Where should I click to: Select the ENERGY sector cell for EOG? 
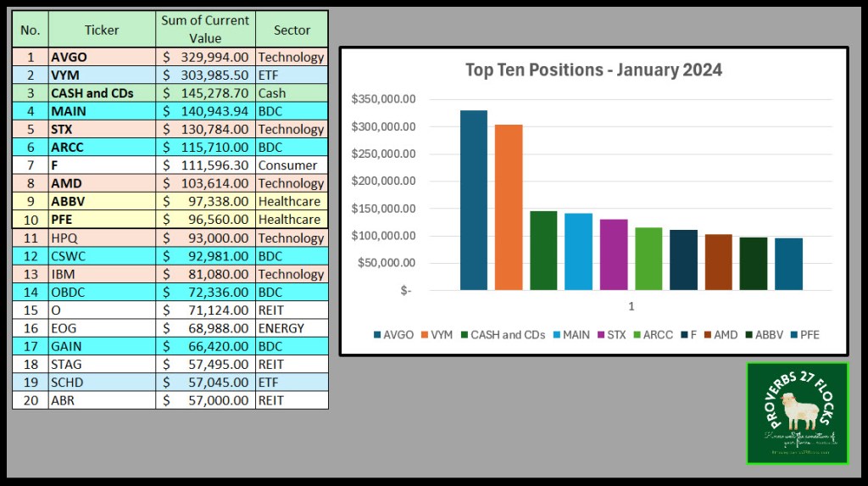[x=292, y=328]
